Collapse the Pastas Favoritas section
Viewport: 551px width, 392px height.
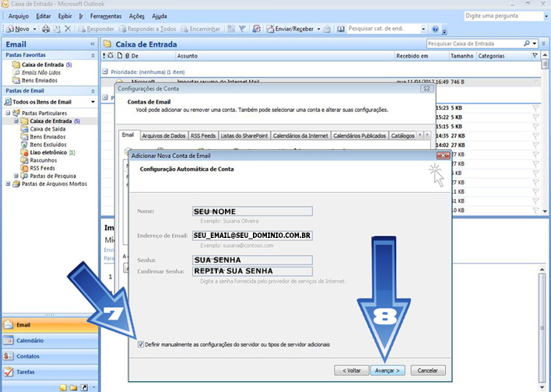(93, 55)
